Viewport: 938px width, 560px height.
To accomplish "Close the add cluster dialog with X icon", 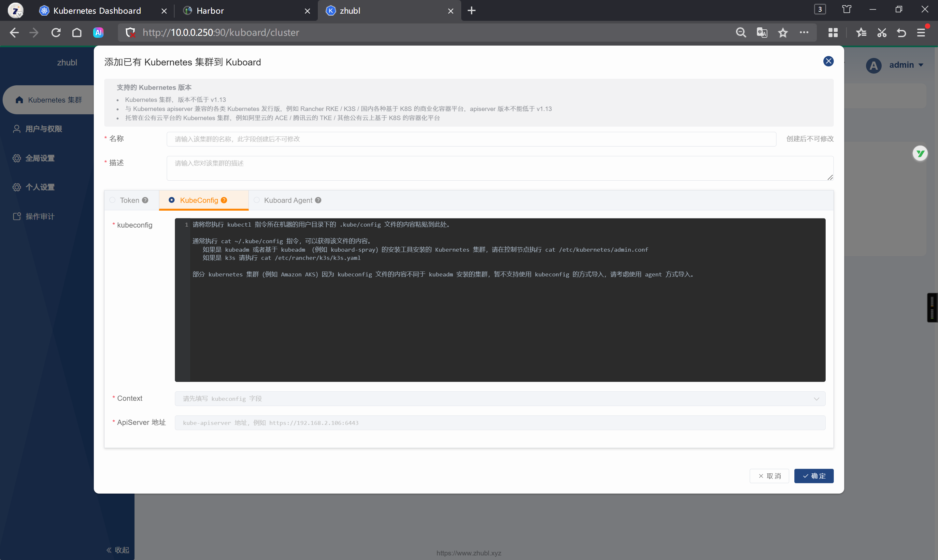I will point(828,61).
